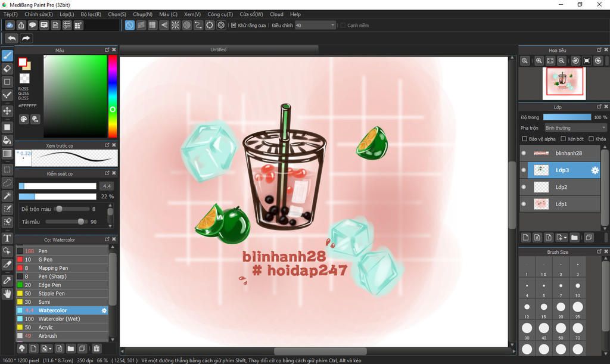
Task: Open the Tệp(F) menu
Action: click(11, 14)
